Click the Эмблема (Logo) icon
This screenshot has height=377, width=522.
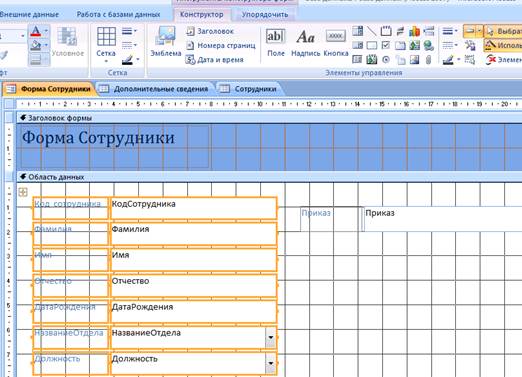pos(165,41)
